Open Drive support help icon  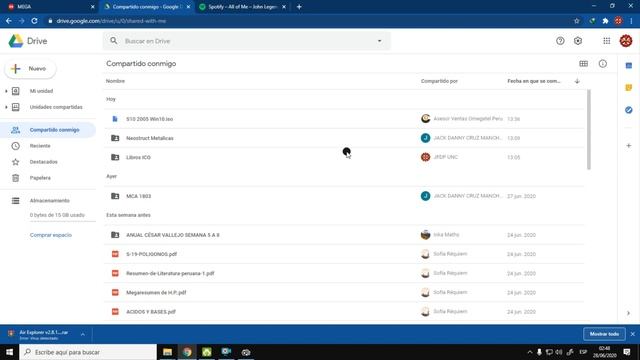[x=560, y=41]
